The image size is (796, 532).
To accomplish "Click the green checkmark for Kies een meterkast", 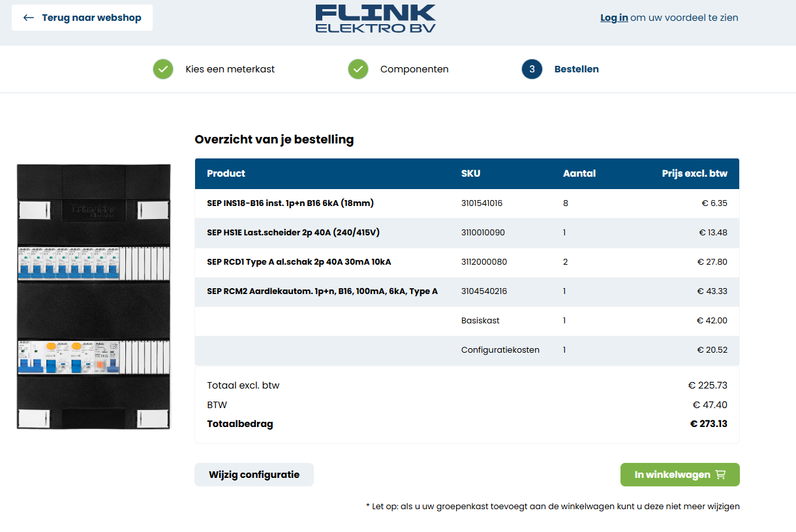I will click(163, 69).
